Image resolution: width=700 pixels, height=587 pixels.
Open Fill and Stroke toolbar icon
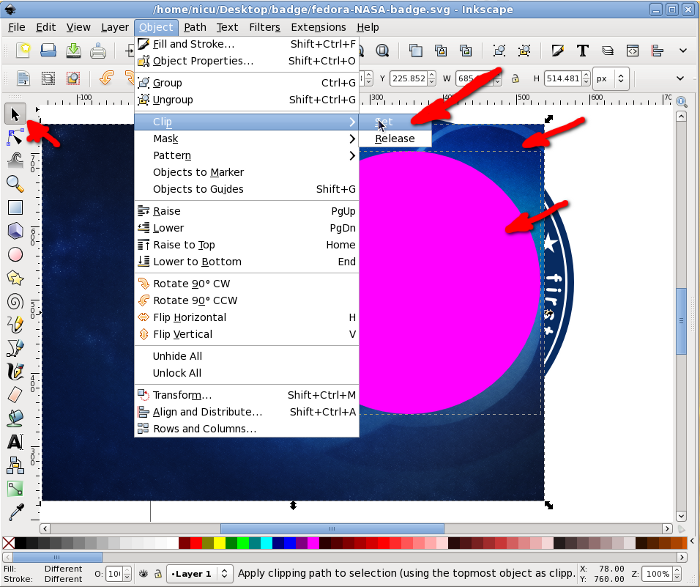tap(558, 50)
